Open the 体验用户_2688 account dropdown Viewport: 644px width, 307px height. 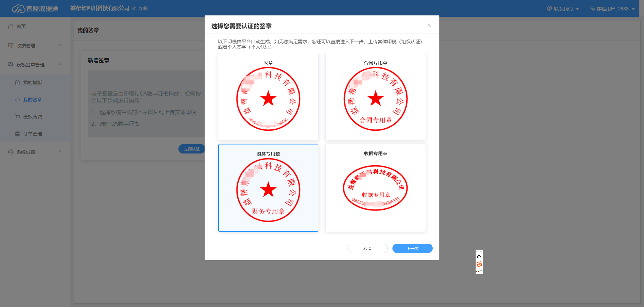(612, 9)
